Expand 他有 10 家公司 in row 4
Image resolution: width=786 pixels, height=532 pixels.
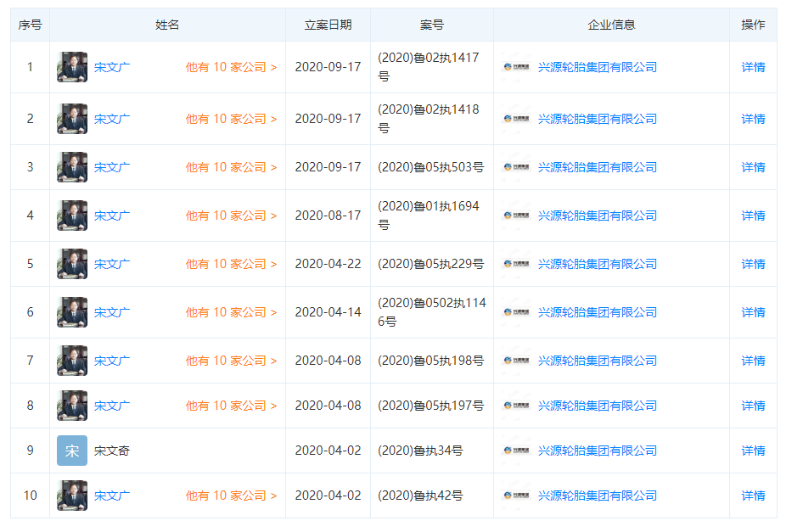coord(231,216)
